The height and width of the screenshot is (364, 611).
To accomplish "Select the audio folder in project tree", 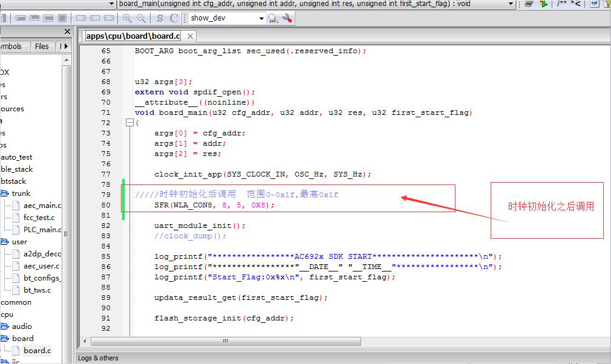I will [22, 327].
